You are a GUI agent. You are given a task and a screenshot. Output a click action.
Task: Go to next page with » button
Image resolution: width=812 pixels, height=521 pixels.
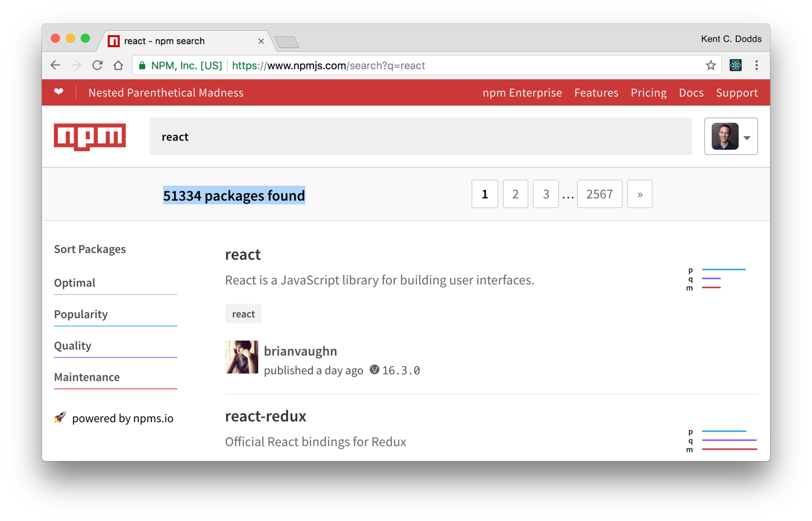[639, 194]
